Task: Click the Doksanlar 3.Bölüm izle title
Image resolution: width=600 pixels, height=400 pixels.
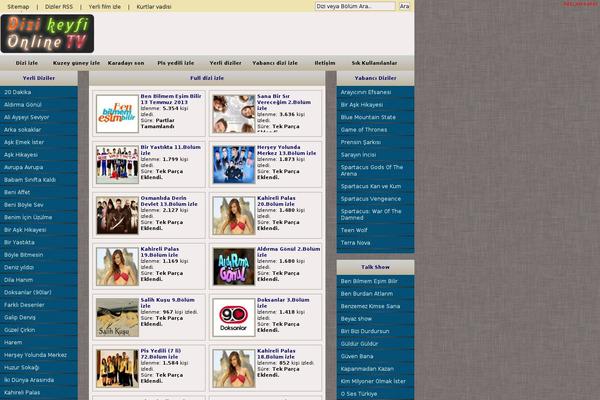Action: pyautogui.click(x=283, y=303)
